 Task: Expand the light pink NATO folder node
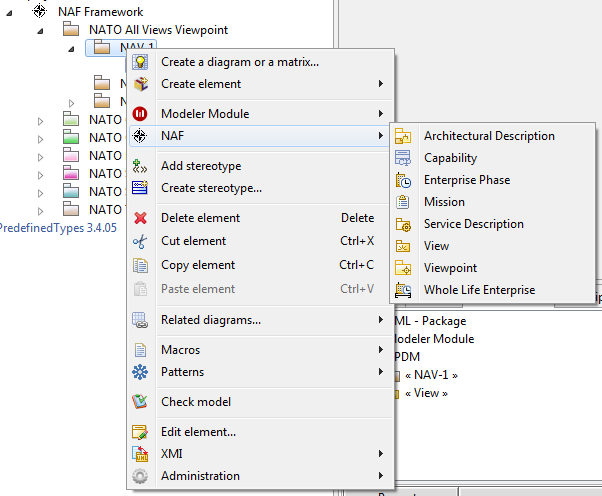pyautogui.click(x=40, y=157)
